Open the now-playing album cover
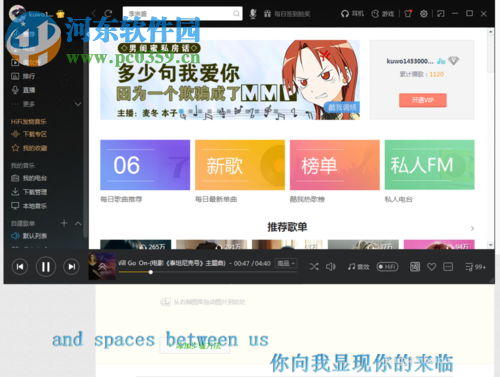The height and width of the screenshot is (377, 500). 102,266
